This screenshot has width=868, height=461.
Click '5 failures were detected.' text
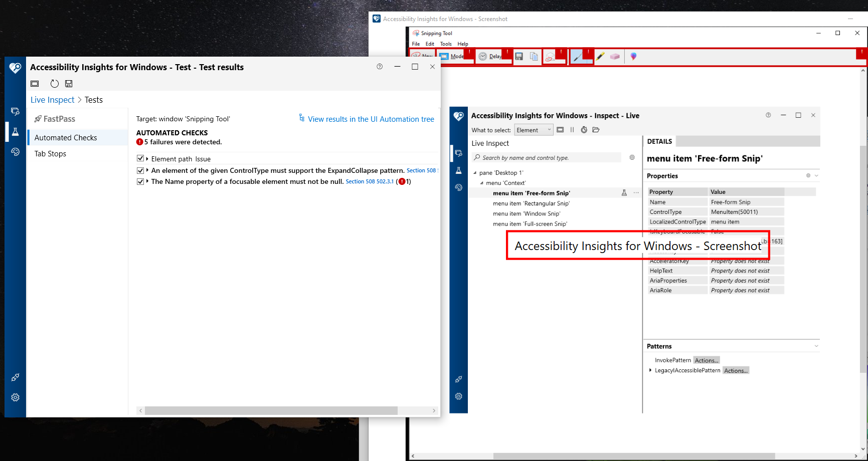click(x=183, y=142)
